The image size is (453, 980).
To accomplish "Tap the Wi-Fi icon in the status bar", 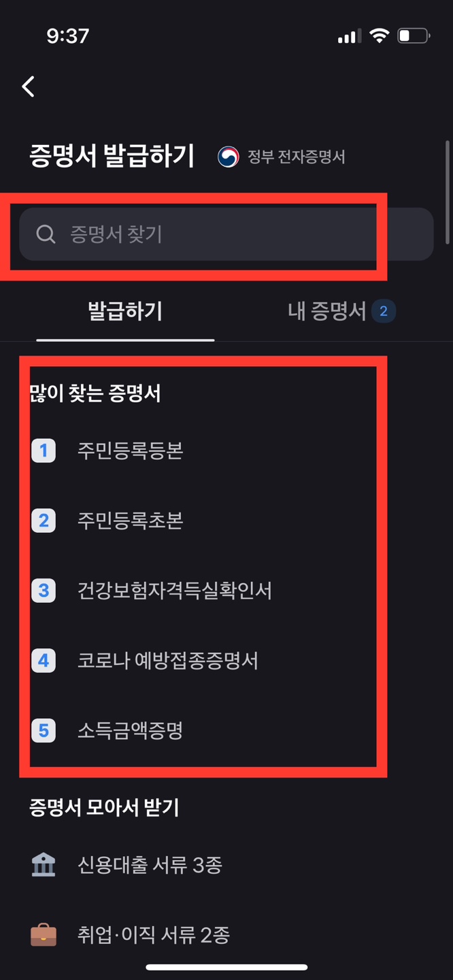I will coord(378,36).
